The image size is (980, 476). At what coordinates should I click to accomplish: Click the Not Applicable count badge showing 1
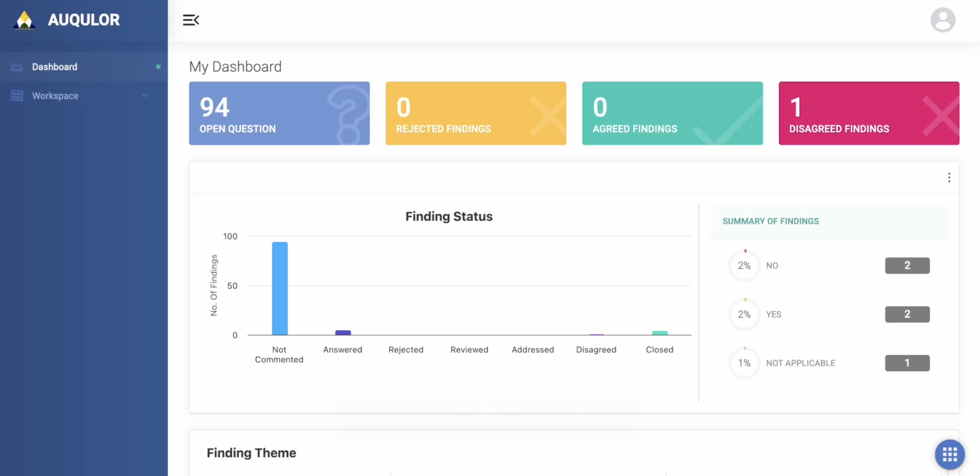907,363
